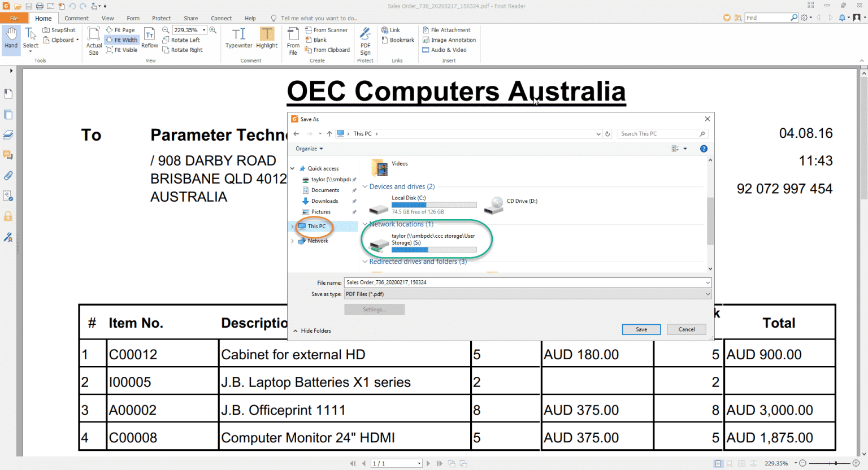This screenshot has width=868, height=470.
Task: Collapse the Quick access tree node
Action: coord(292,168)
